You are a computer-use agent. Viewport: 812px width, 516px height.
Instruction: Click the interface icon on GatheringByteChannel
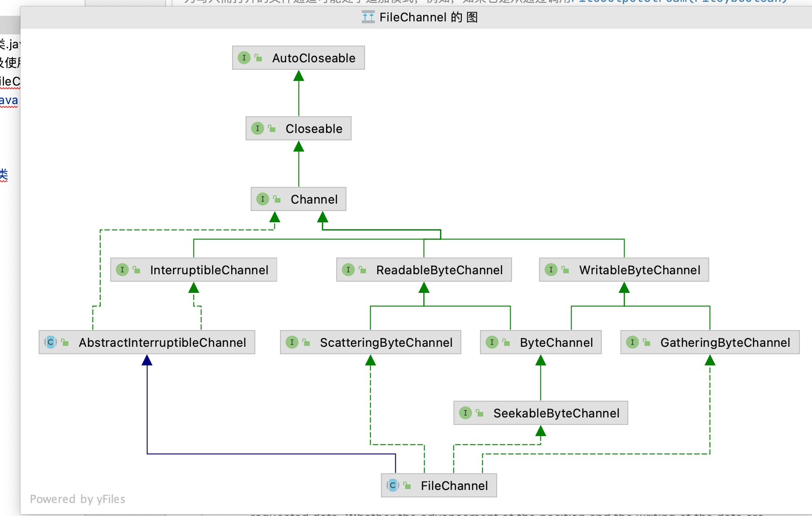point(632,343)
